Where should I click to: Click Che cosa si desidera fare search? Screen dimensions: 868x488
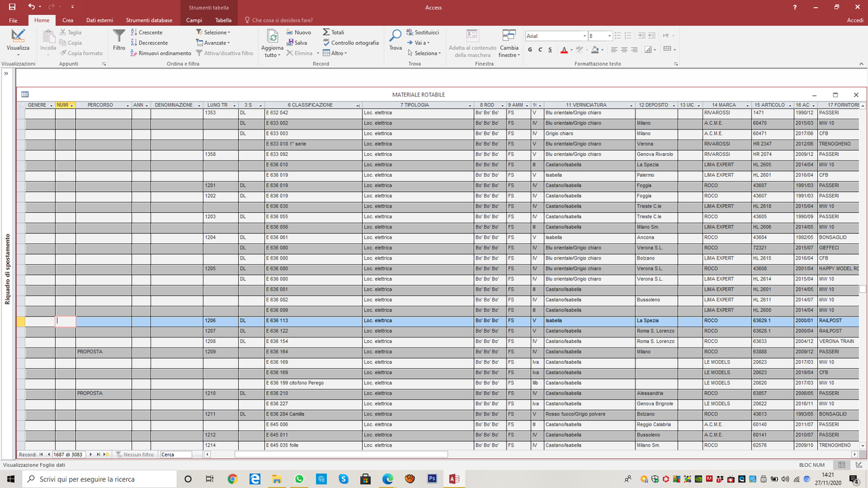(282, 20)
